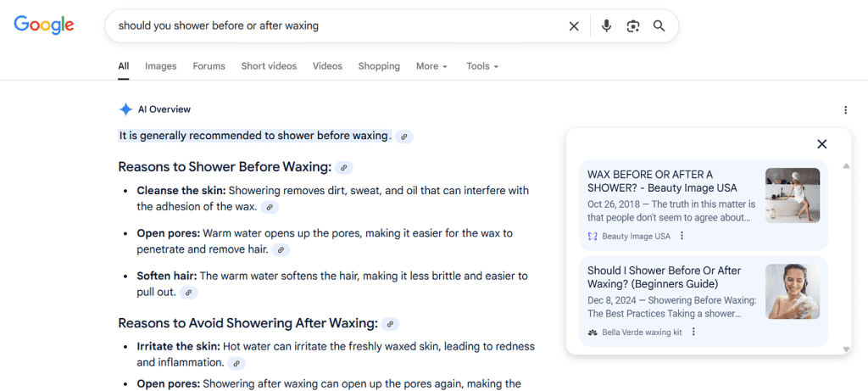Open source link beside 'Reasons to Shower Before Waxing'

[x=344, y=167]
